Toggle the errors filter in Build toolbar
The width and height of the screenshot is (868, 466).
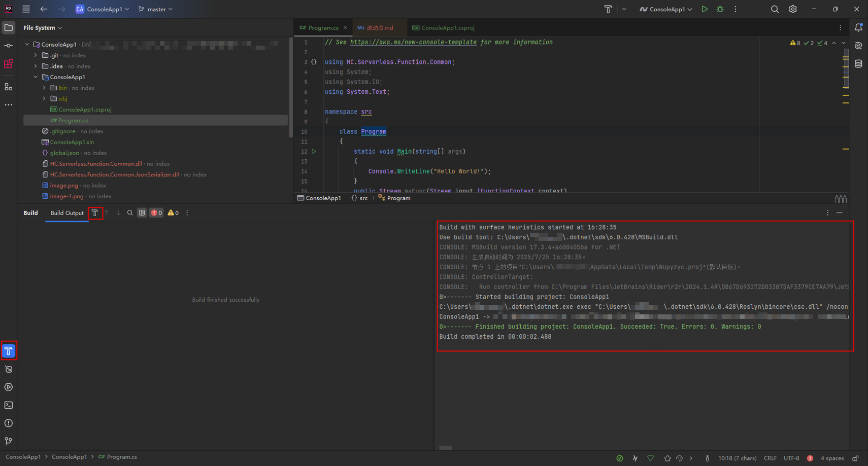click(156, 213)
